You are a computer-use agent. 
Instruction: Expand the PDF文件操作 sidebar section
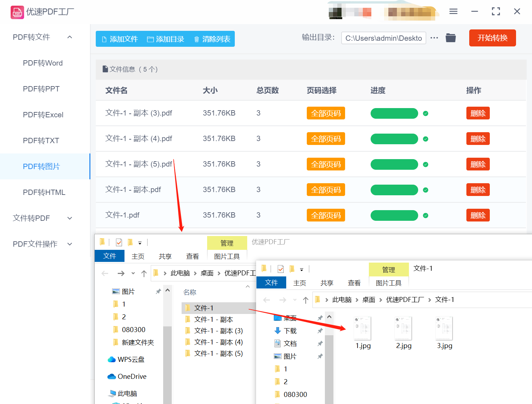click(70, 244)
